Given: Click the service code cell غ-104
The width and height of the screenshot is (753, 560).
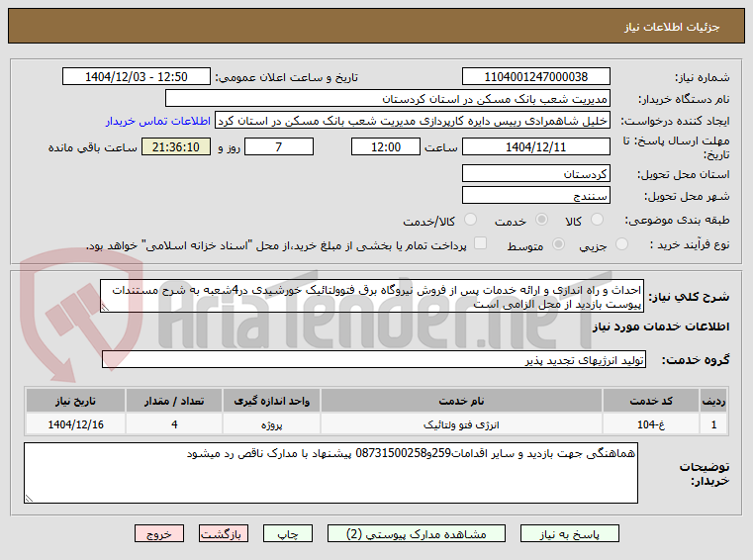Looking at the screenshot, I should (x=651, y=424).
